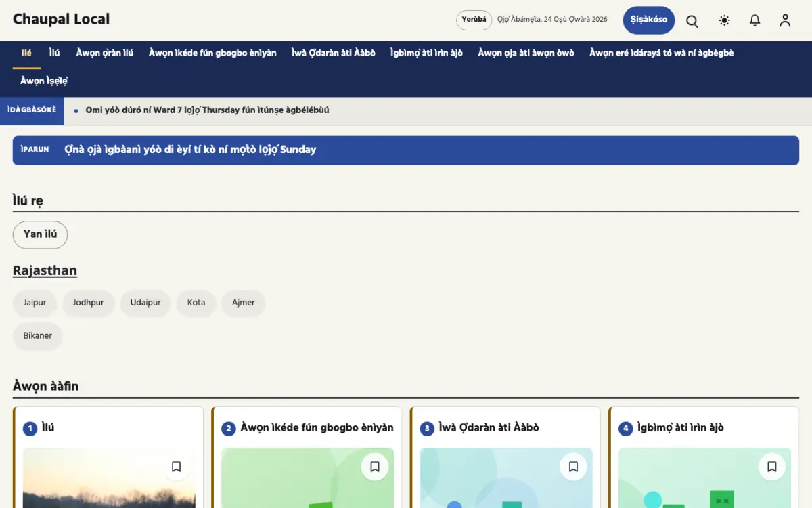The width and height of the screenshot is (812, 508).
Task: Open the notifications bell
Action: pyautogui.click(x=755, y=20)
